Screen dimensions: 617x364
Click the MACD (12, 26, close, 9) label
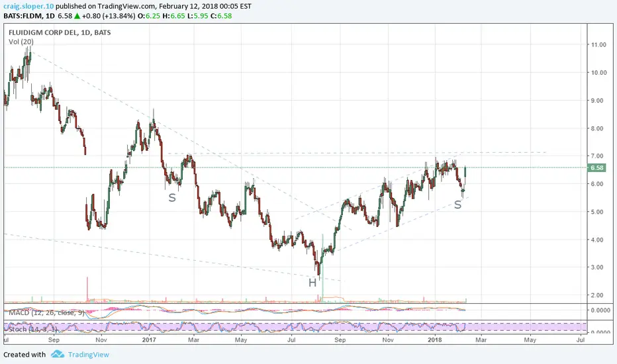click(46, 312)
